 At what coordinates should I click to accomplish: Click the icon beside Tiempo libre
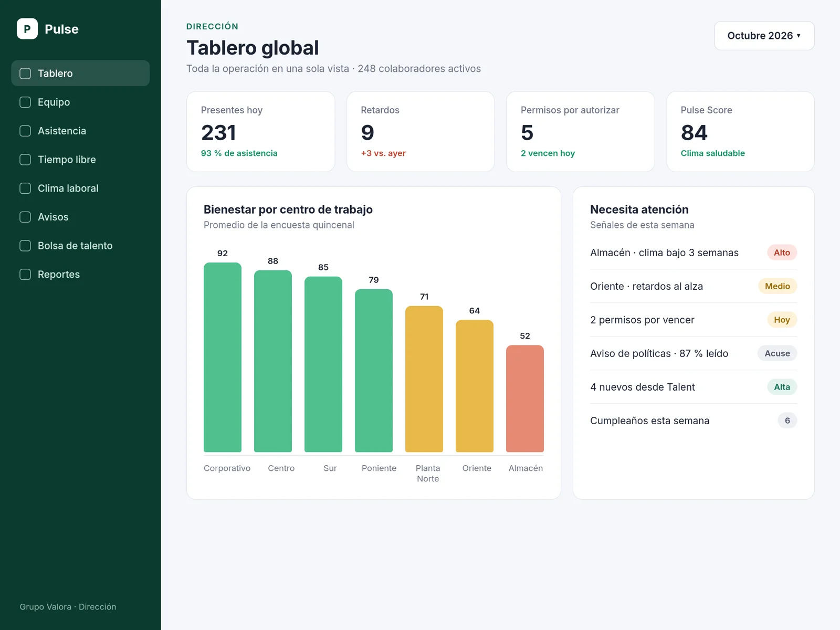pyautogui.click(x=25, y=160)
